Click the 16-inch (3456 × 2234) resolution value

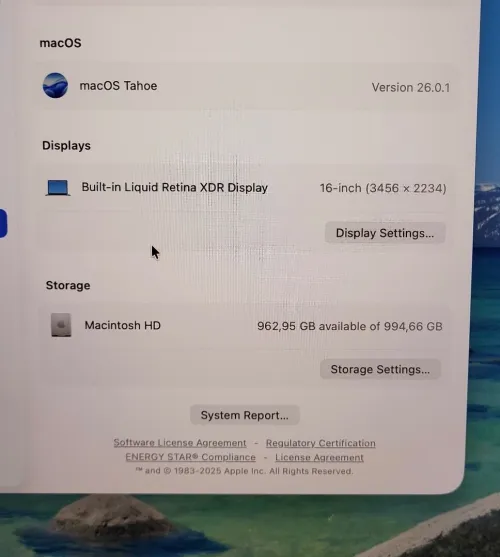[x=383, y=188]
